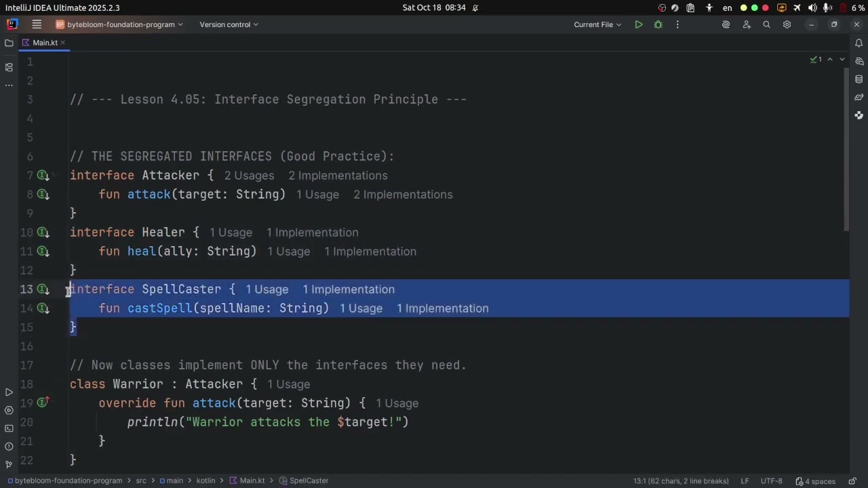The image size is (868, 488).
Task: Open the Version control dropdown
Action: pos(229,24)
